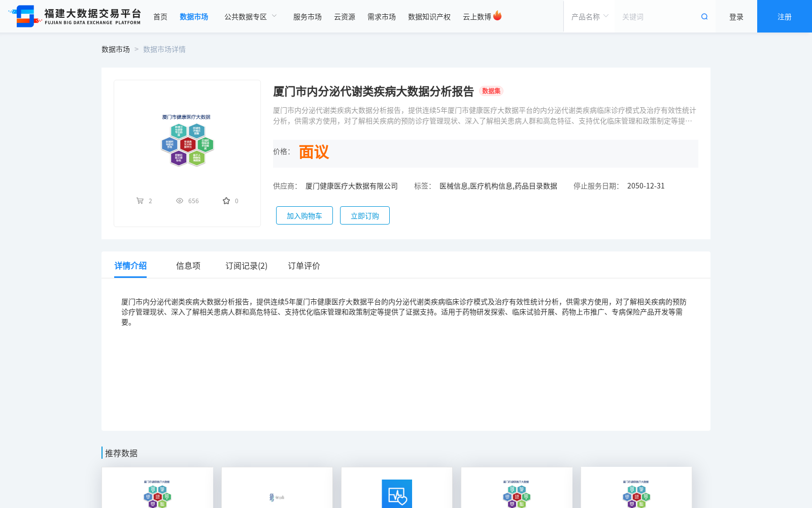Click the 推荐数据 section heading

pos(121,453)
